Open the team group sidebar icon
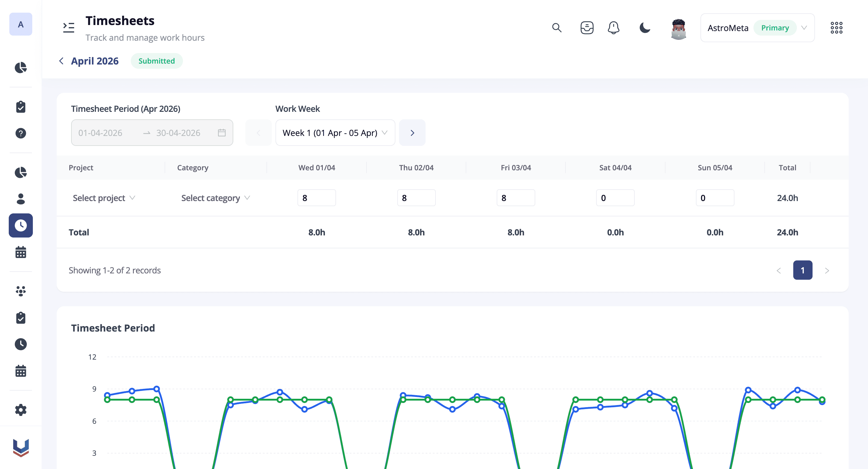868x469 pixels. pos(20,291)
